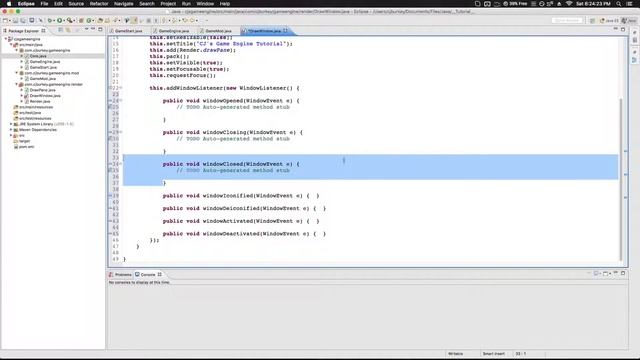Click the task marker on line 35
This screenshot has width=640, height=360.
110,170
